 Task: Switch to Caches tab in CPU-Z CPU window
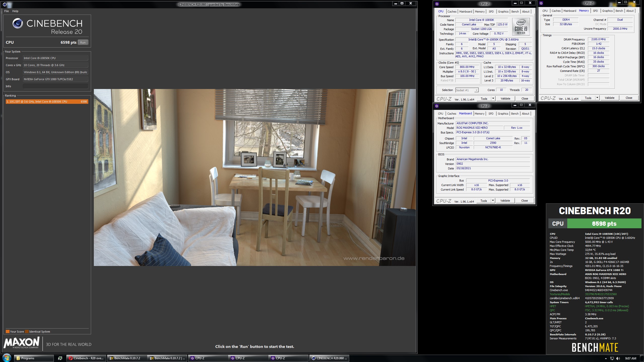tap(452, 12)
